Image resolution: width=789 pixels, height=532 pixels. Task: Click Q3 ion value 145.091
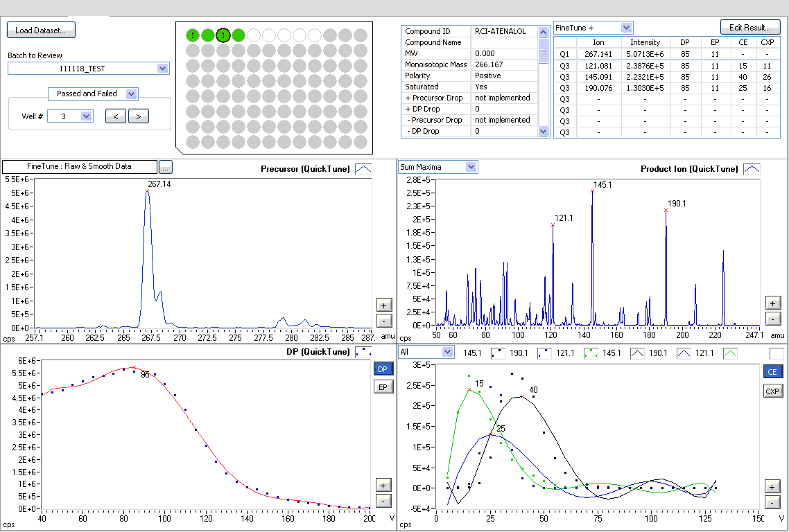click(x=598, y=77)
